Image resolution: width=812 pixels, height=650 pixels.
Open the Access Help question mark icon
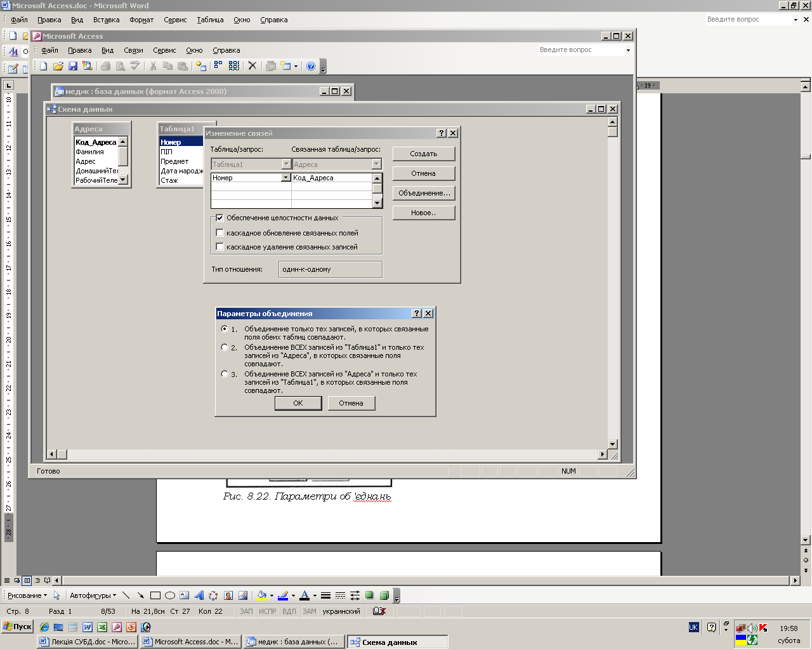click(311, 66)
